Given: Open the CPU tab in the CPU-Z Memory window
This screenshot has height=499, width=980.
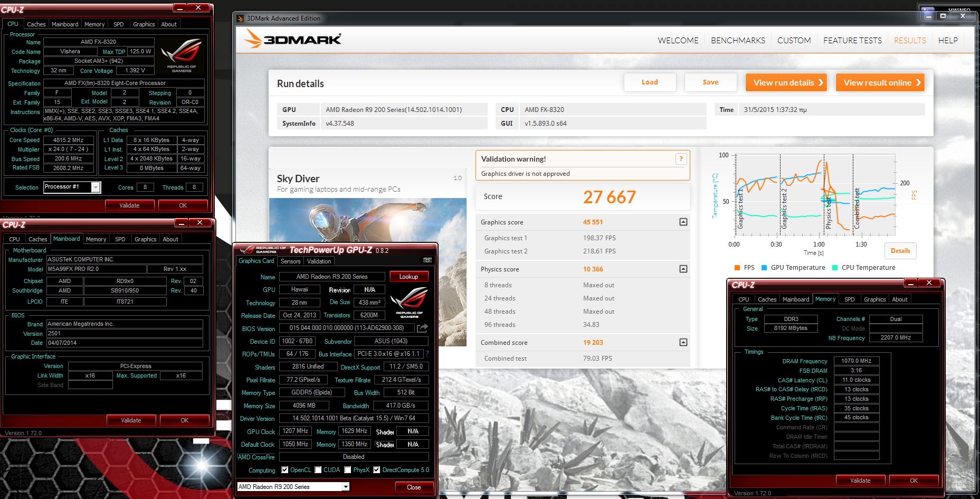Looking at the screenshot, I should (x=744, y=299).
